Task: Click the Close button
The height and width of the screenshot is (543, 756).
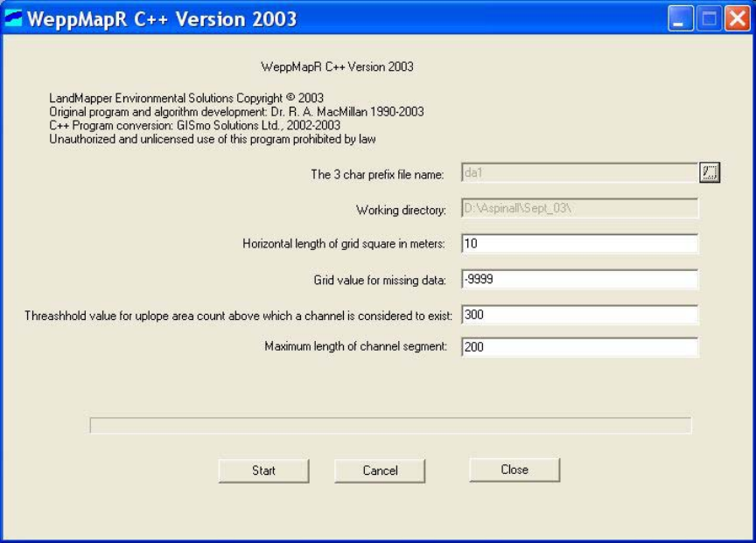Action: 514,470
